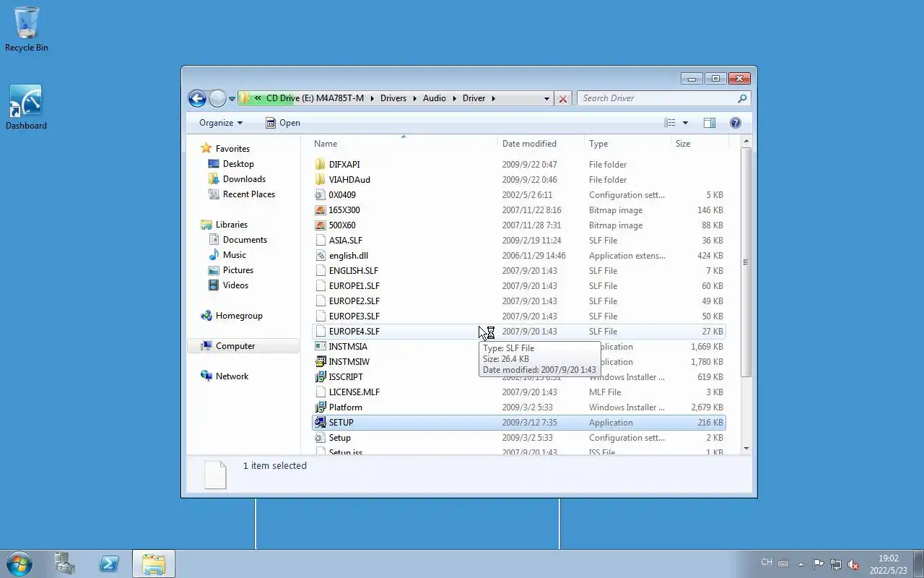Select ENGLISH.SLF file name
The image size is (924, 578).
click(354, 271)
